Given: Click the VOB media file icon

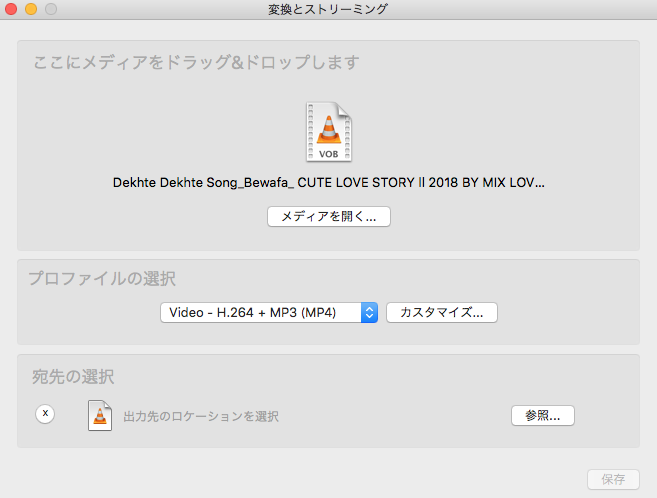Looking at the screenshot, I should click(x=329, y=132).
